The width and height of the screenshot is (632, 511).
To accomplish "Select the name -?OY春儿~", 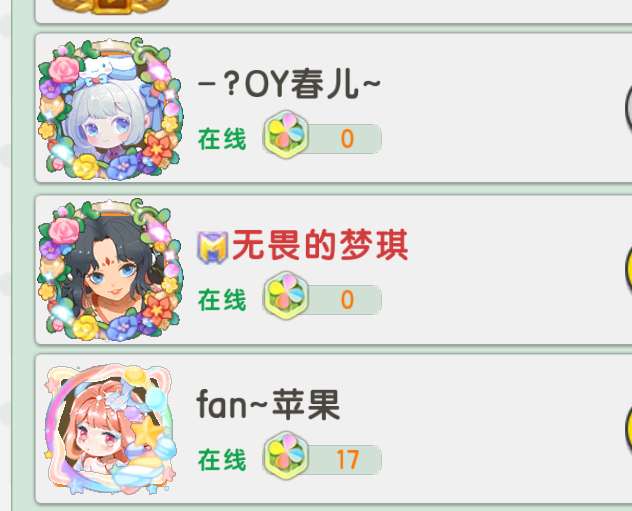I will pyautogui.click(x=289, y=84).
